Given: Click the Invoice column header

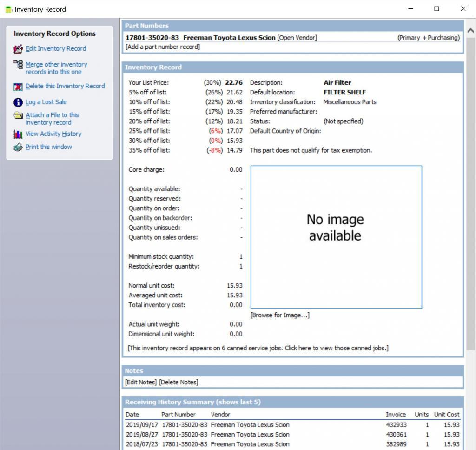Looking at the screenshot, I should coord(396,415).
